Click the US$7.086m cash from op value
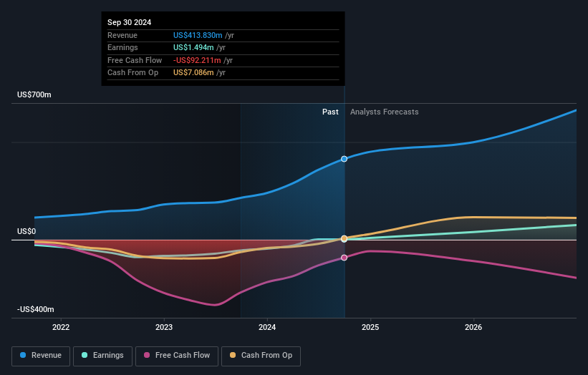This screenshot has height=375, width=588. (x=193, y=73)
